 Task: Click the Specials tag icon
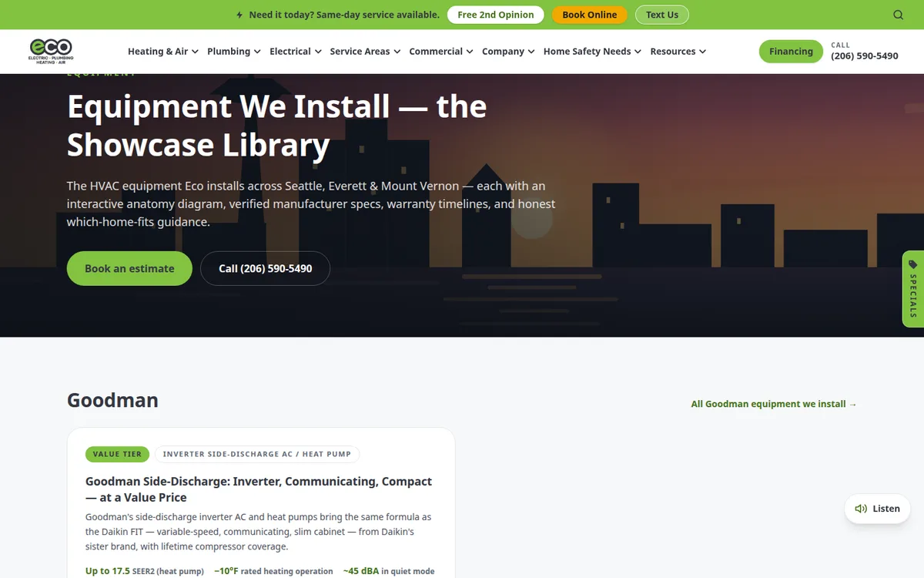click(x=913, y=264)
